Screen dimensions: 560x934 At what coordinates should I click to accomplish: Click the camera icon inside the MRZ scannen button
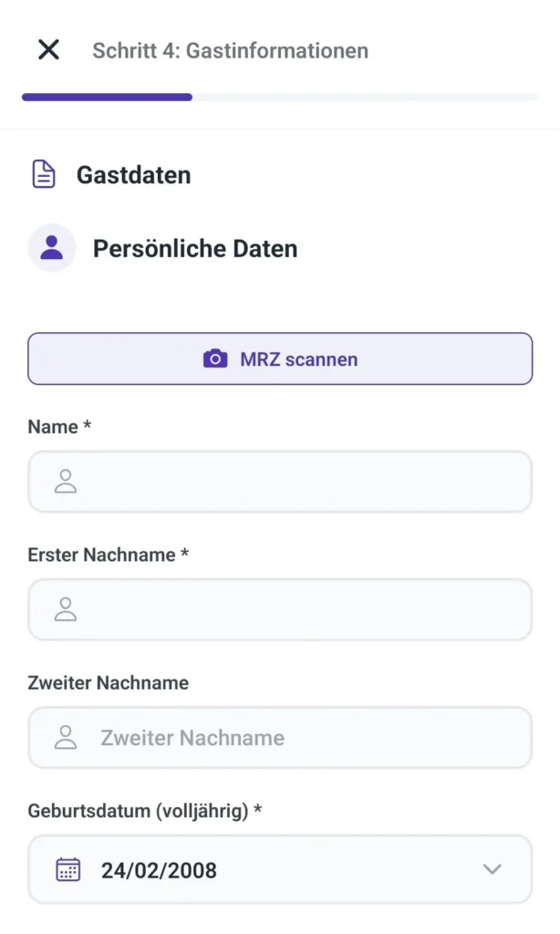tap(214, 358)
